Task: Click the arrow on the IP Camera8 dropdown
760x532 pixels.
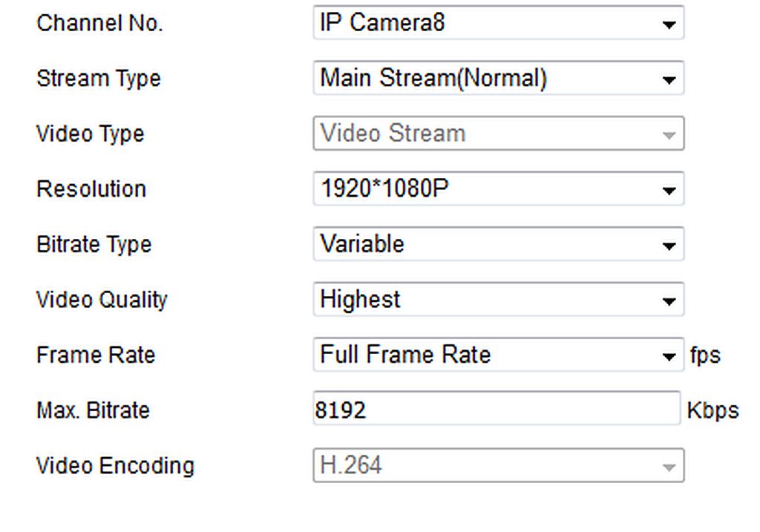Action: click(x=669, y=24)
